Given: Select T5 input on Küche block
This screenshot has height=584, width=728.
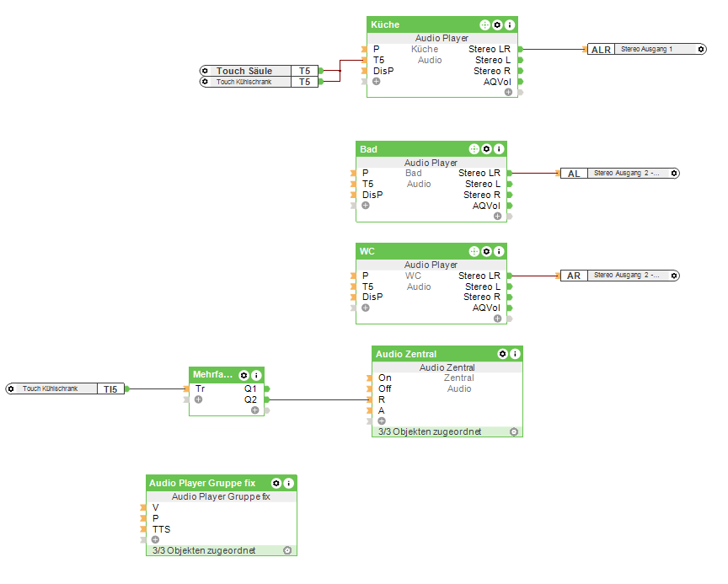Looking at the screenshot, I should point(378,60).
